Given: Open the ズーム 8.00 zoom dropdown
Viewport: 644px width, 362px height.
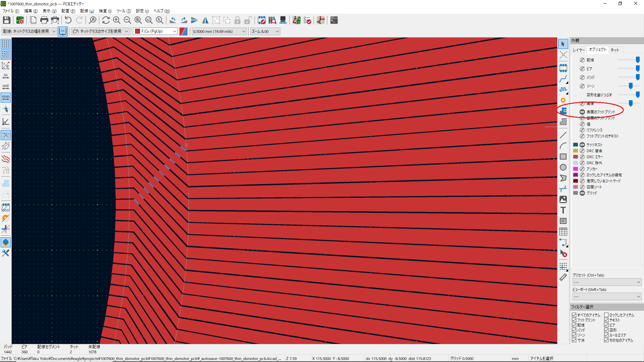Looking at the screenshot, I should point(265,31).
